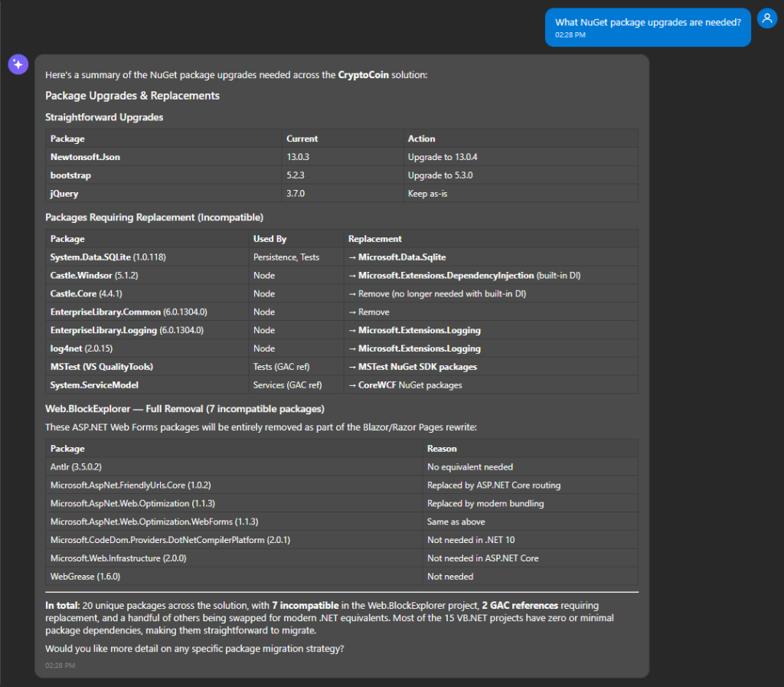The width and height of the screenshot is (784, 687).
Task: Click the Antlr (3.5.0.2) cell
Action: point(234,467)
